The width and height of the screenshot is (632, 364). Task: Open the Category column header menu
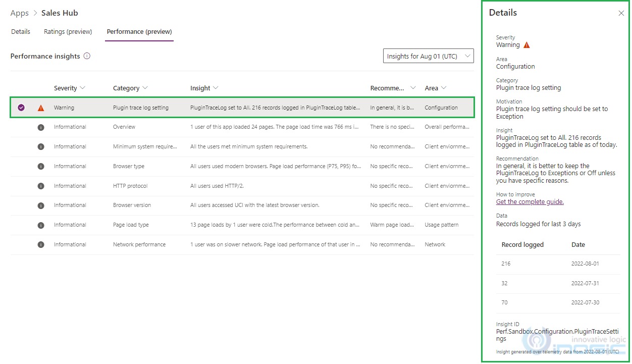point(130,88)
